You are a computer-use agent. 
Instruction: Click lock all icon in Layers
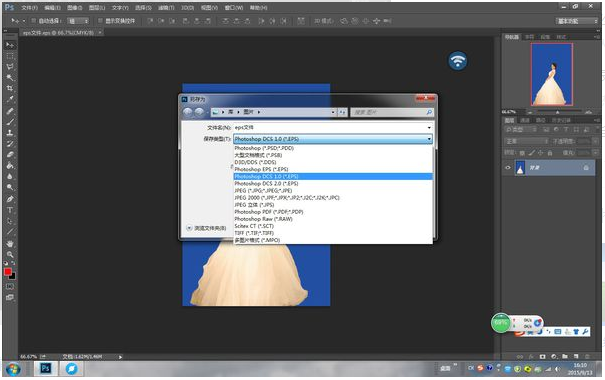point(550,153)
